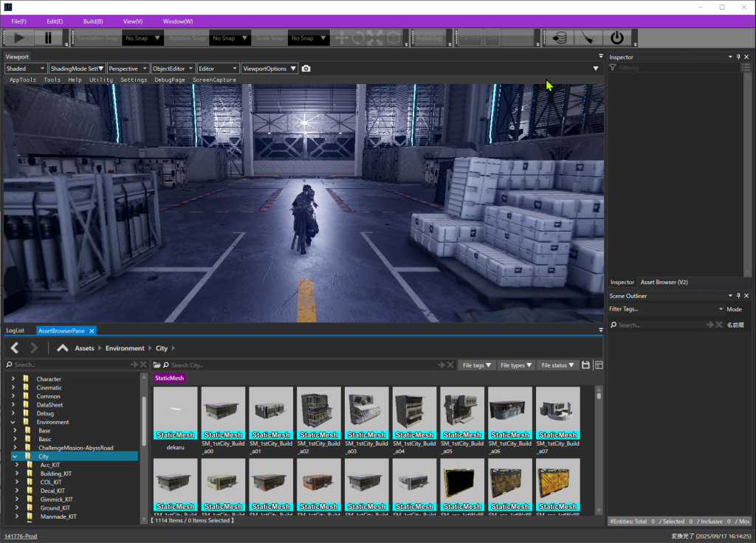Open the Build(B) menu
This screenshot has width=756, height=543.
pyautogui.click(x=93, y=21)
